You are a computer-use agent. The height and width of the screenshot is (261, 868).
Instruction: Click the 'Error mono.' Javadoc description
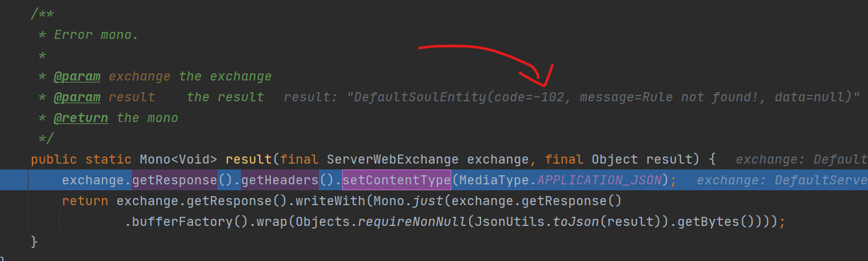point(96,34)
